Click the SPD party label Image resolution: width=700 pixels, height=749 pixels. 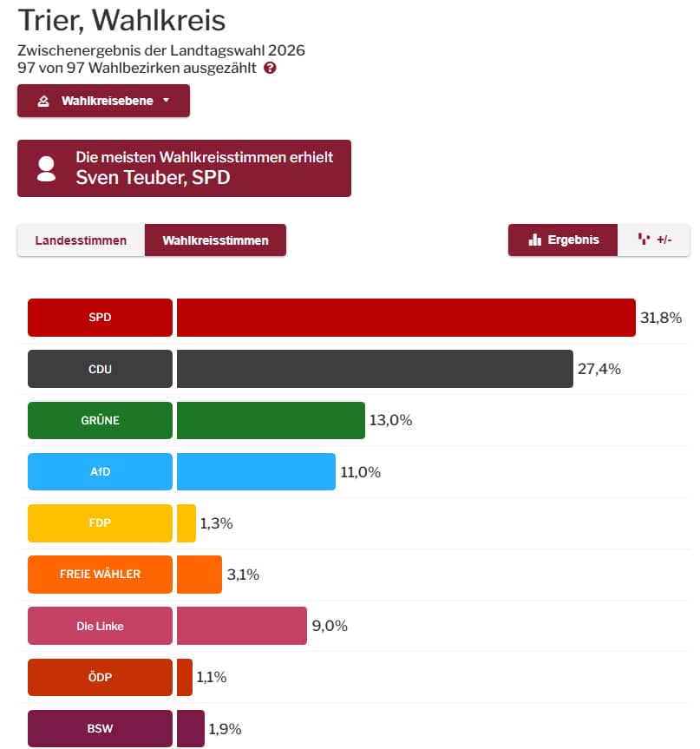[x=100, y=318]
